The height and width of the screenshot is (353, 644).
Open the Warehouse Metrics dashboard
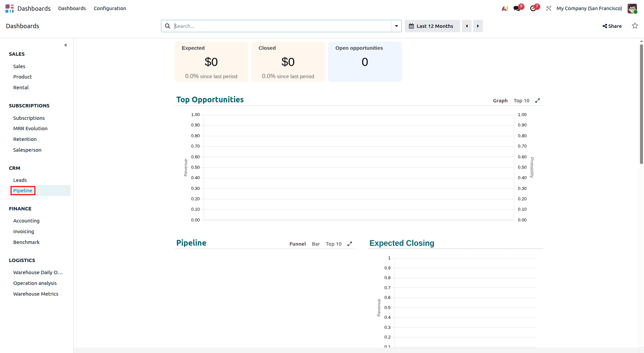tap(36, 294)
